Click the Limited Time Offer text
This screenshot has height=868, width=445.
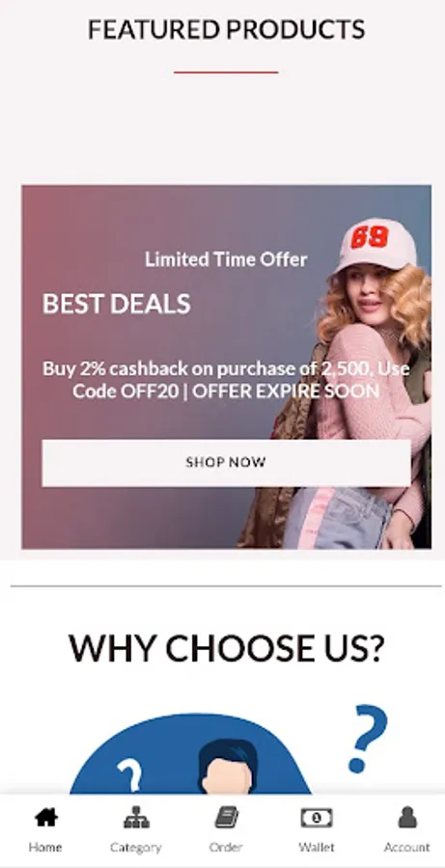point(226,259)
